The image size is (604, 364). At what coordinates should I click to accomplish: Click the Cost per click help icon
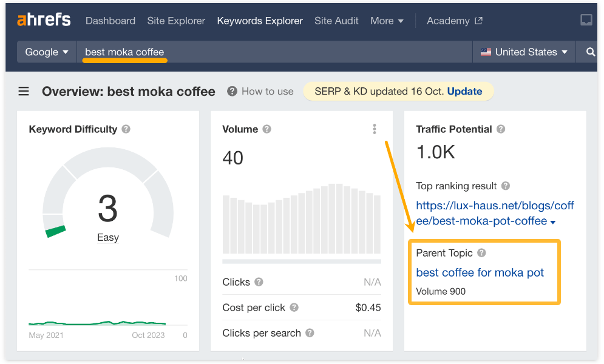[294, 308]
